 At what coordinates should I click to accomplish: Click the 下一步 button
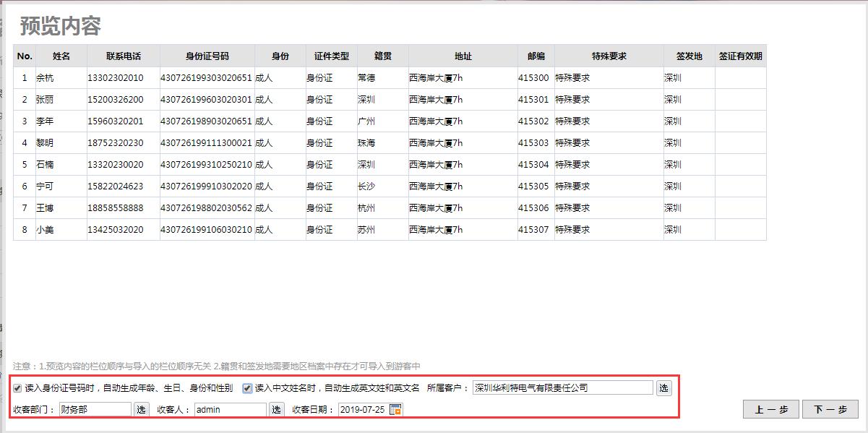click(x=830, y=409)
